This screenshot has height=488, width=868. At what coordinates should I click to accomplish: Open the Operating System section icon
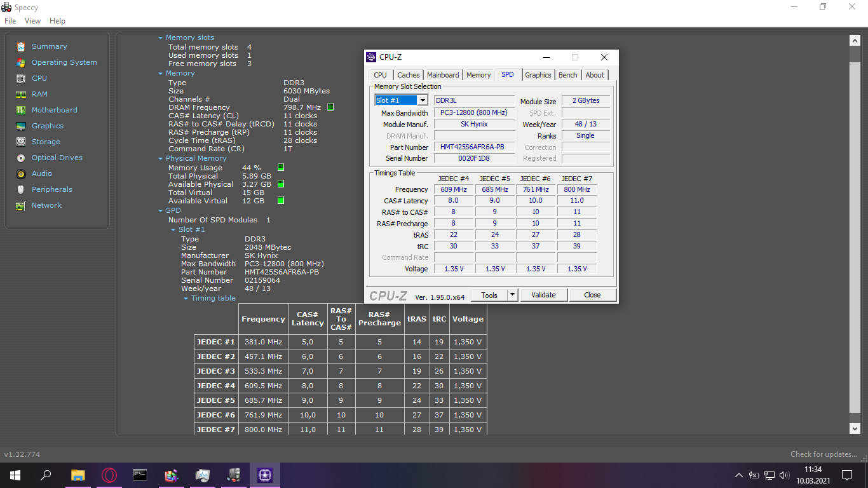(21, 62)
